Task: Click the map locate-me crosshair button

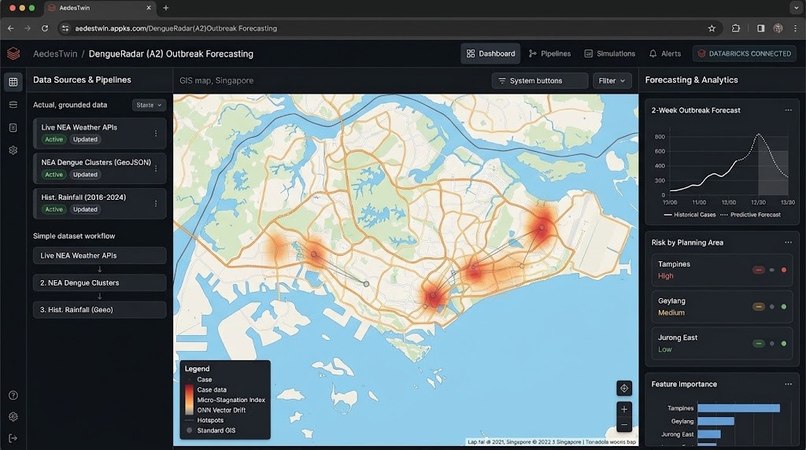Action: (x=624, y=388)
